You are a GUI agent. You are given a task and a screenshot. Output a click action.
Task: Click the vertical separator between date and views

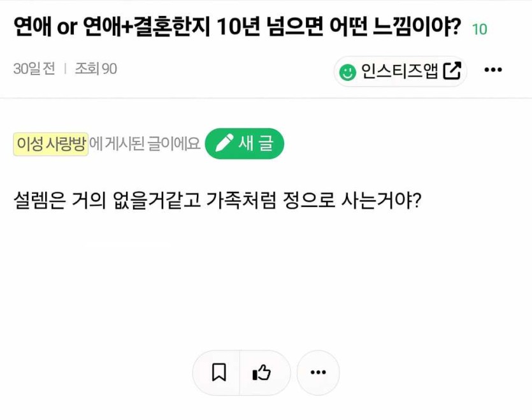click(x=65, y=69)
